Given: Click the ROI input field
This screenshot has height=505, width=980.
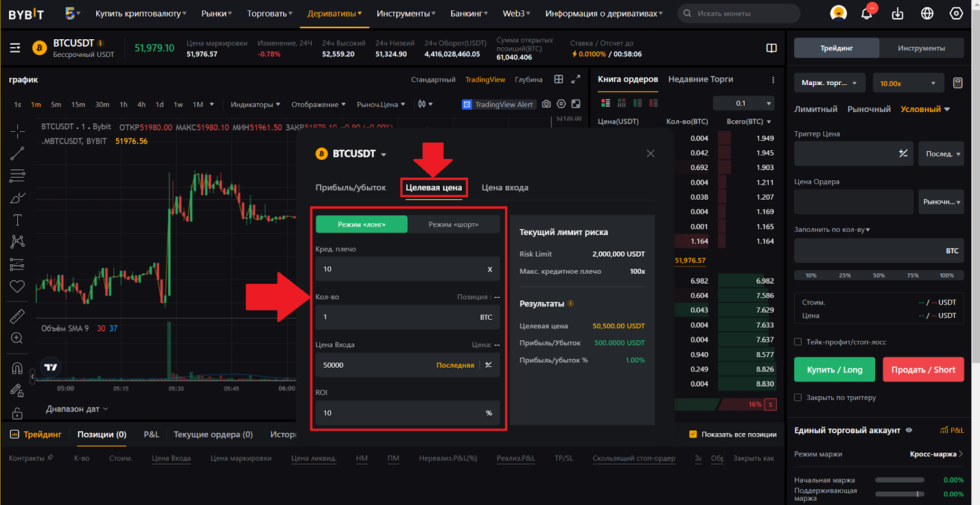Looking at the screenshot, I should tap(398, 413).
